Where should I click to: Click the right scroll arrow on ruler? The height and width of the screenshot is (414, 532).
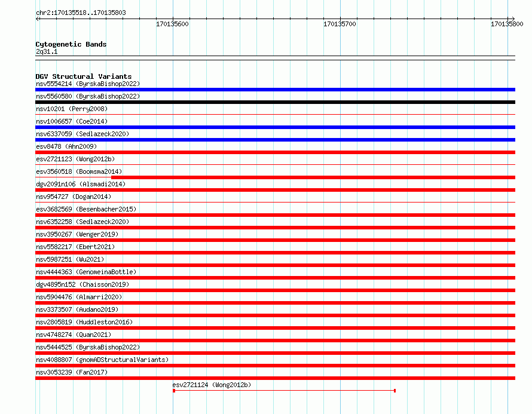[x=513, y=19]
